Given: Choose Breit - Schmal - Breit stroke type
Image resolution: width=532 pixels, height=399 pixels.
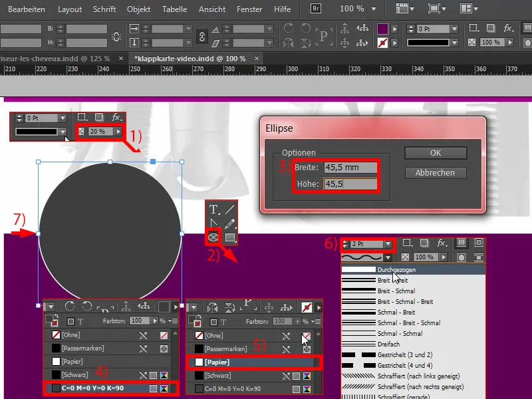Looking at the screenshot, I should coord(413,302).
